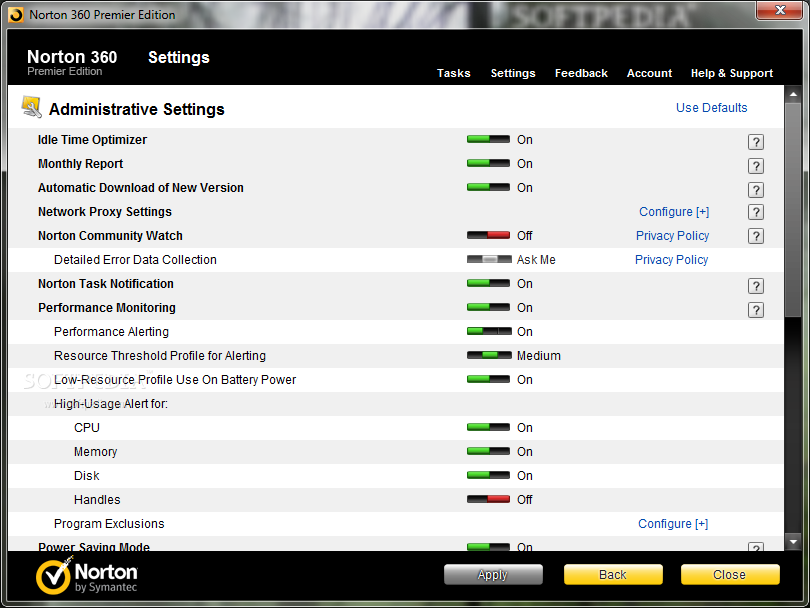
Task: Open help for Automatic Download of New Version
Action: click(x=755, y=190)
